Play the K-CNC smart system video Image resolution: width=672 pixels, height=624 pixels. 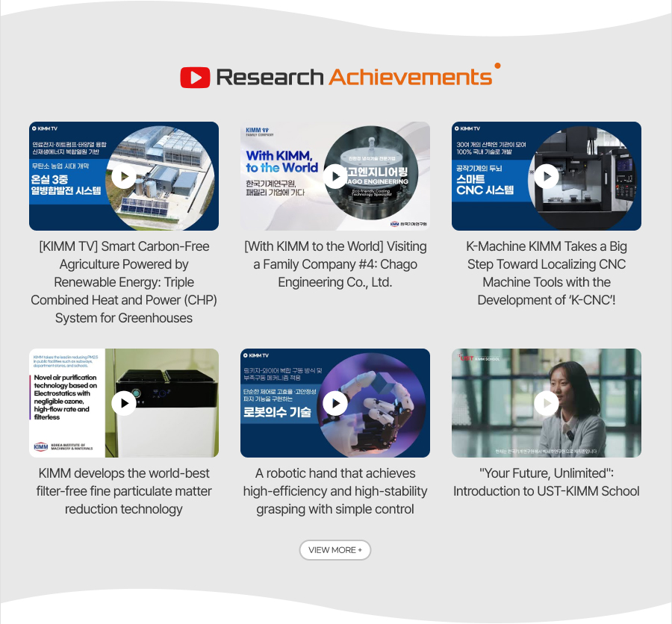(x=547, y=176)
